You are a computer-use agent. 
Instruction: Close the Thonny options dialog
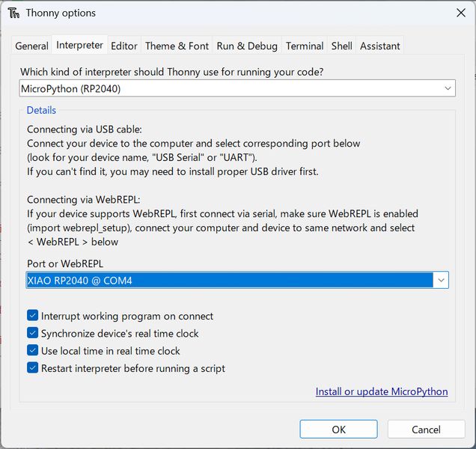tap(461, 13)
